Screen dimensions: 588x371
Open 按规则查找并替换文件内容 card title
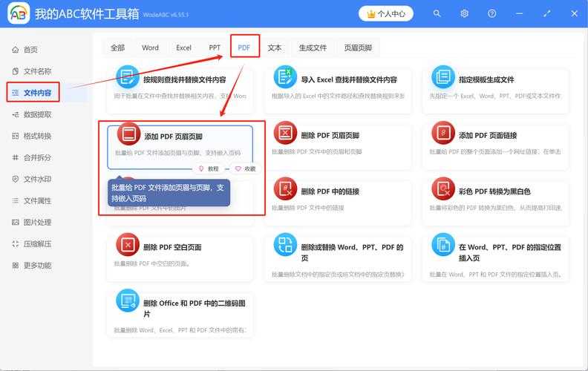[185, 79]
